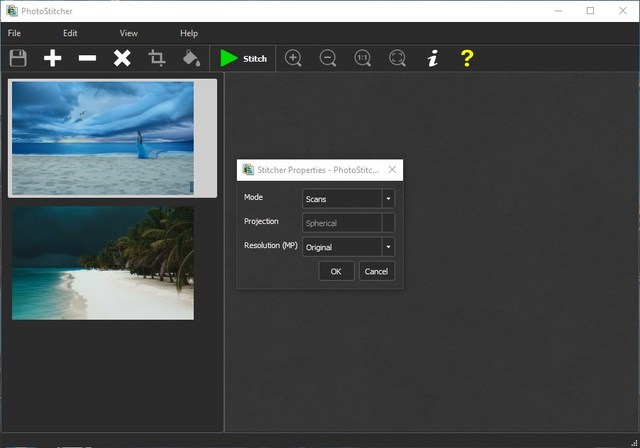Select the Crop tool

157,58
